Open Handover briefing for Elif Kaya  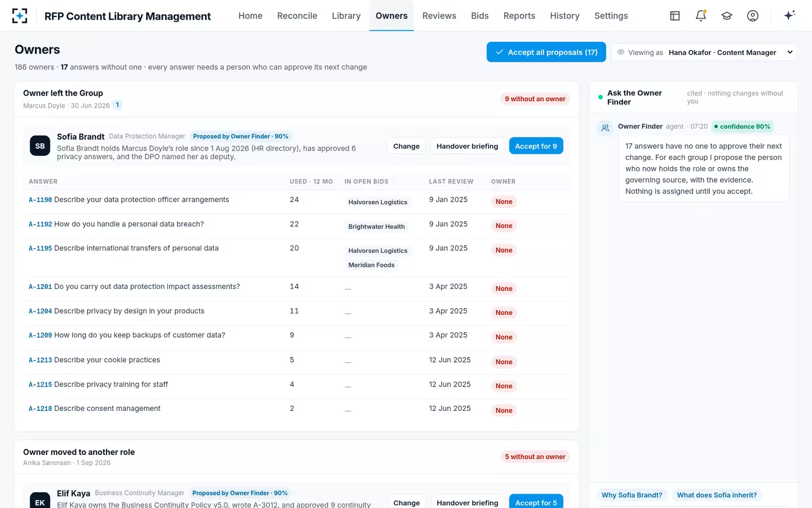(x=467, y=502)
